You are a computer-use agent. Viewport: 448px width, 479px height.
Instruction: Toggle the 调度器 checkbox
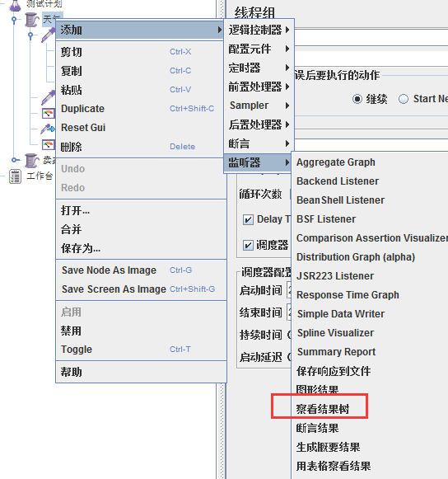point(248,245)
